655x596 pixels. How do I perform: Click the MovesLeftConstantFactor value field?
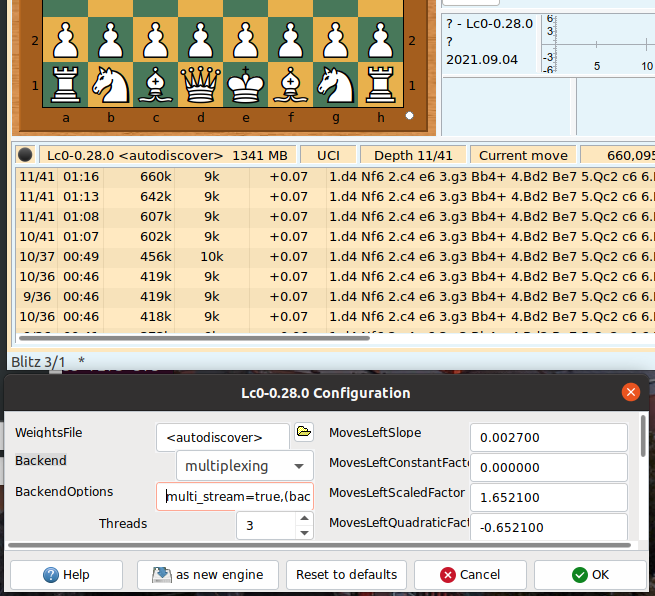tap(548, 467)
